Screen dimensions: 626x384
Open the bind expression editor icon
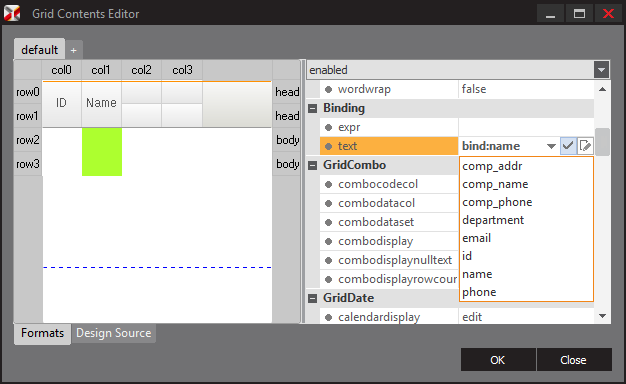[x=585, y=146]
